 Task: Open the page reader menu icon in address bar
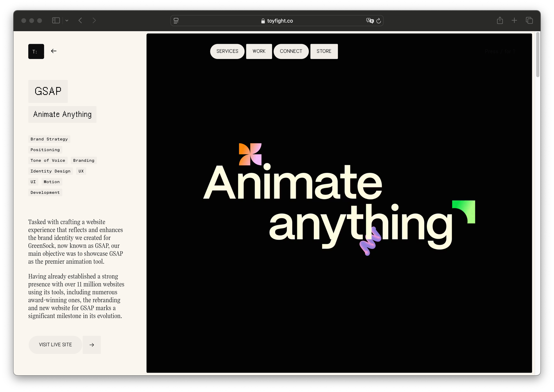pyautogui.click(x=176, y=21)
